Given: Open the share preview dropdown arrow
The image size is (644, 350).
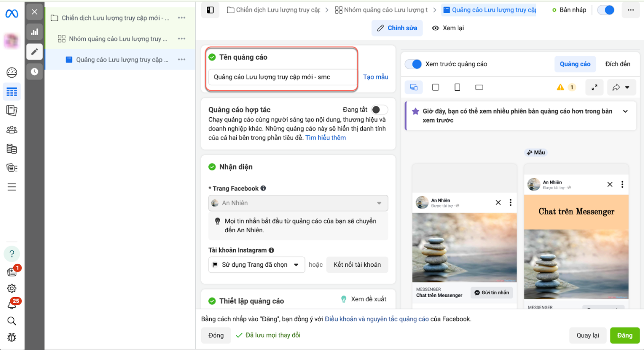Looking at the screenshot, I should click(621, 87).
